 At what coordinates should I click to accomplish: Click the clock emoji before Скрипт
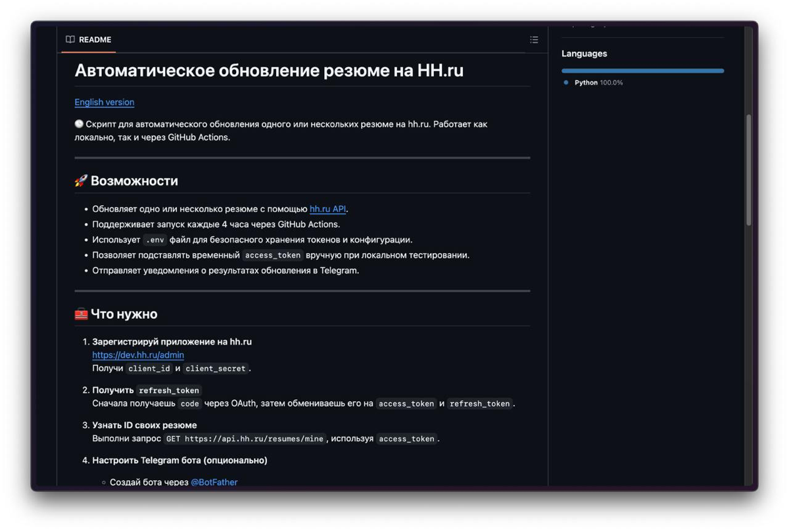[x=79, y=124]
